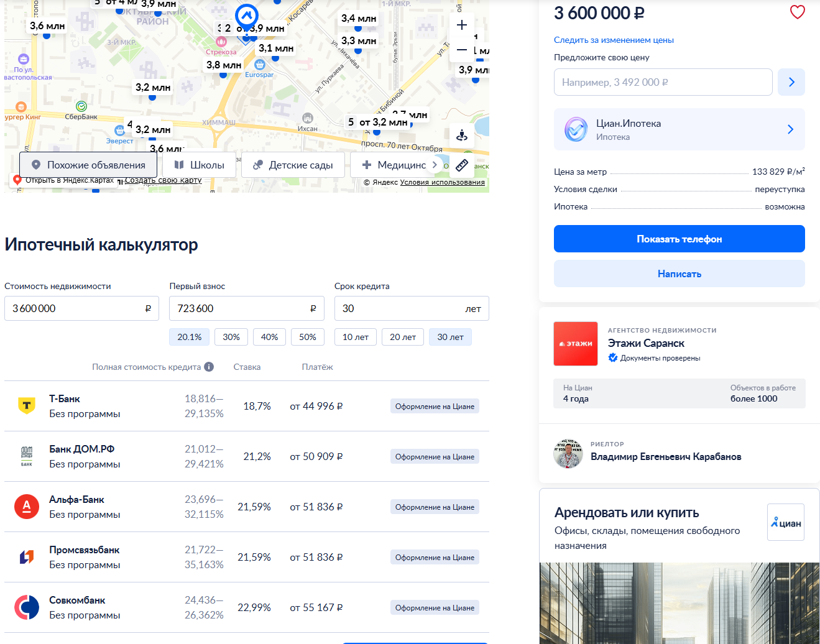
Task: Click Оформление на Циане for Банк ДОМ.РФ
Action: coord(435,456)
